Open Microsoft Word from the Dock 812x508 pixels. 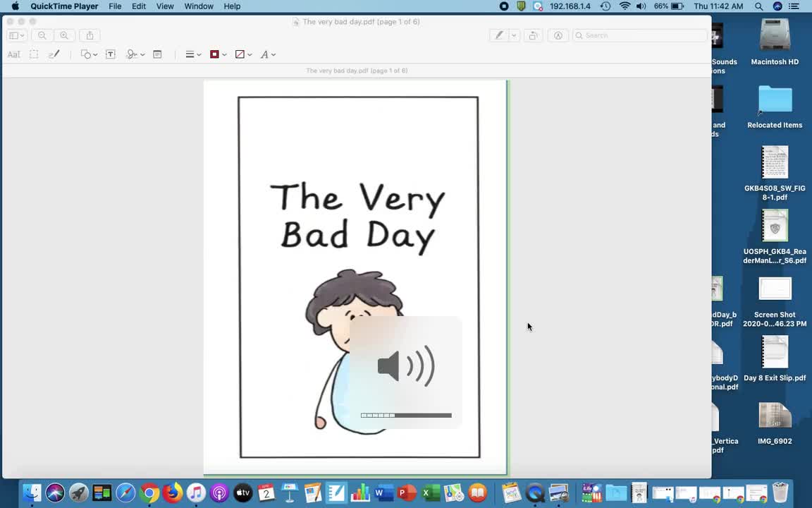[x=383, y=492]
